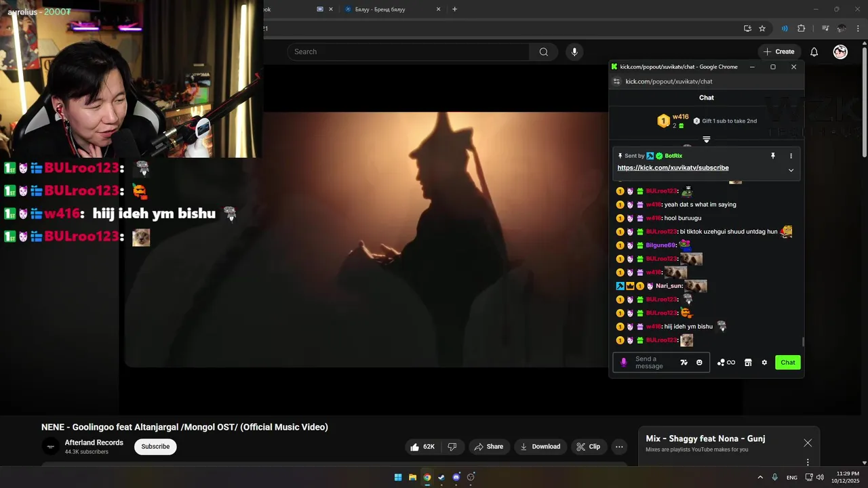Open the Afterland Records channel avatar
This screenshot has width=868, height=488.
(51, 447)
